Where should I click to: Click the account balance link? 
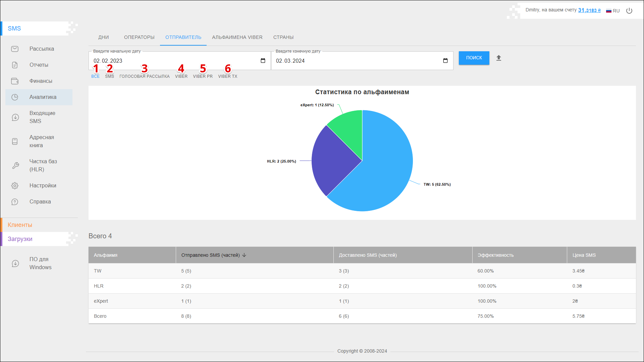[589, 10]
